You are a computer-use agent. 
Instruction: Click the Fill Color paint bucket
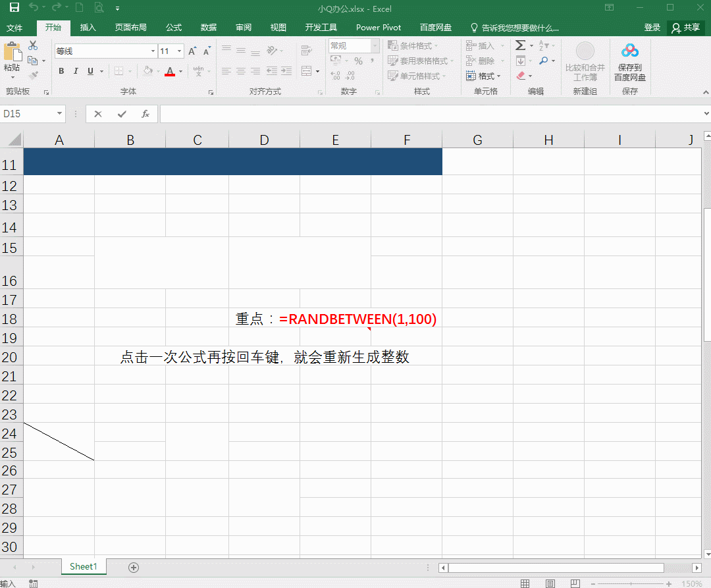coord(148,70)
